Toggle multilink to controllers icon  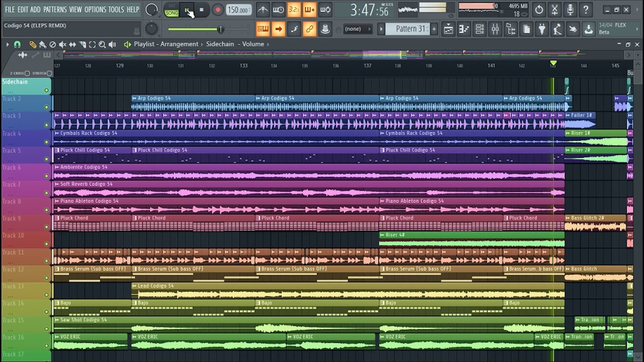(309, 29)
